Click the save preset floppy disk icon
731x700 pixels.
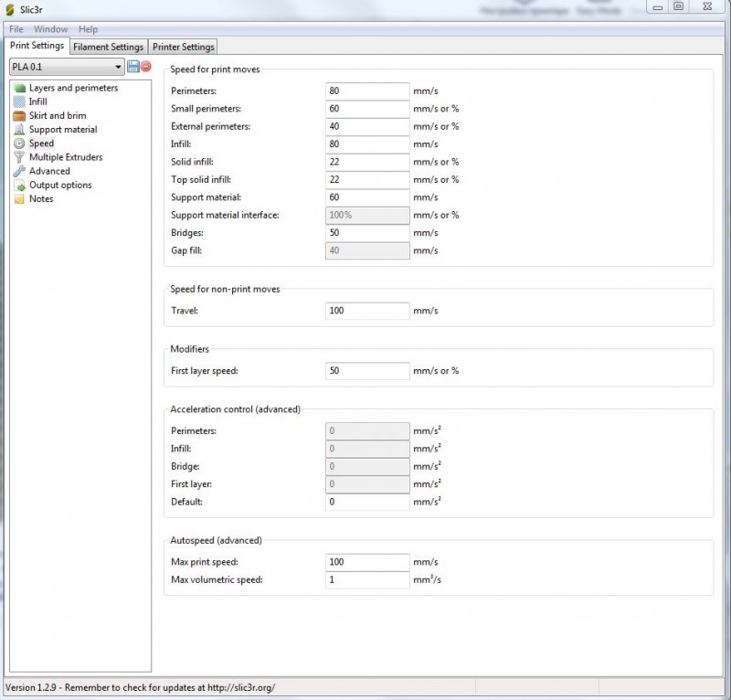133,67
